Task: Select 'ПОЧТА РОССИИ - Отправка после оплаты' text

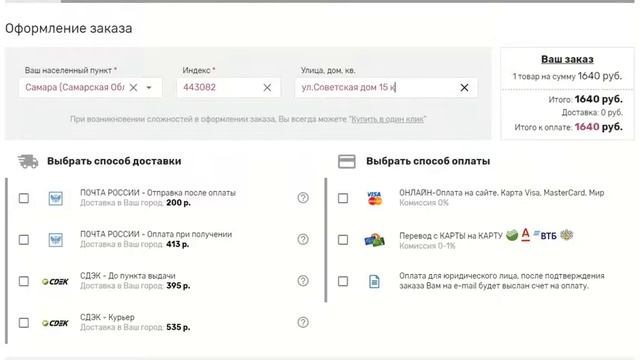Action: [158, 193]
